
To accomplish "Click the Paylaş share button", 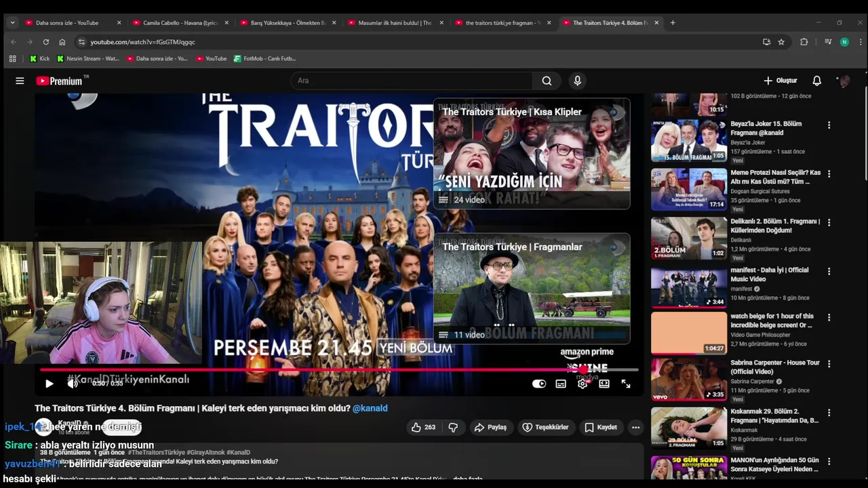I will [490, 427].
